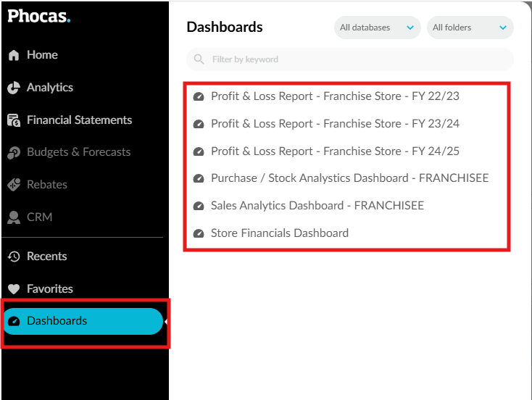Open Financial Statements section
This screenshot has width=532, height=400.
[80, 120]
